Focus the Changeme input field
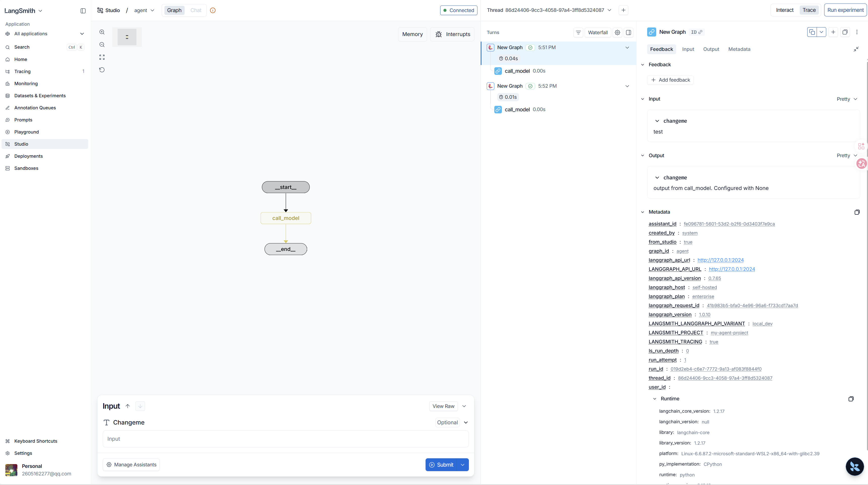868x485 pixels. (285, 439)
